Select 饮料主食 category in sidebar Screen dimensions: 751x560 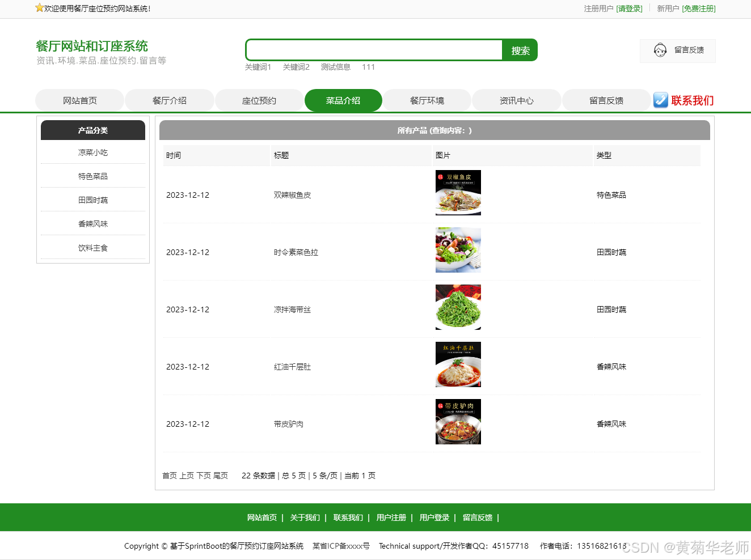92,247
